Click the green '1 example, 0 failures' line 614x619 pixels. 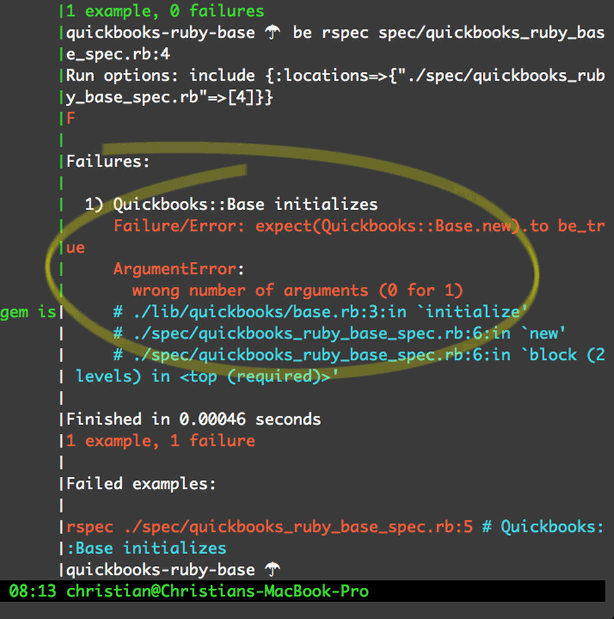click(x=165, y=11)
